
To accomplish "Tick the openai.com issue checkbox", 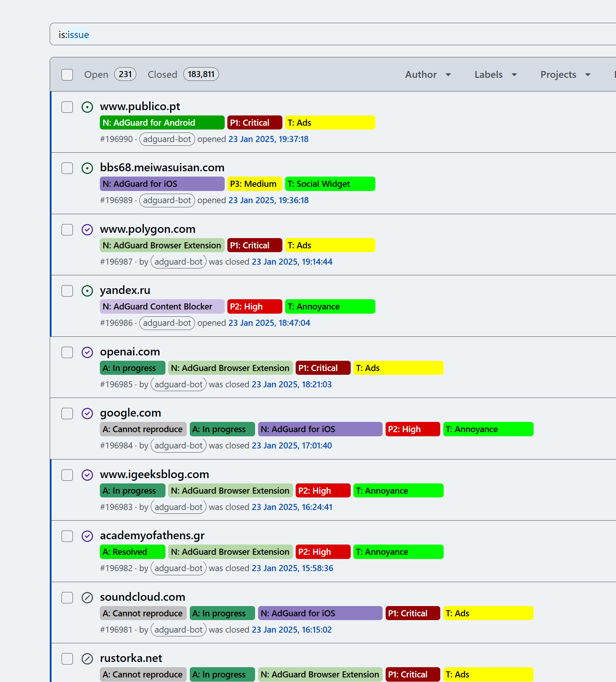I will (x=67, y=352).
